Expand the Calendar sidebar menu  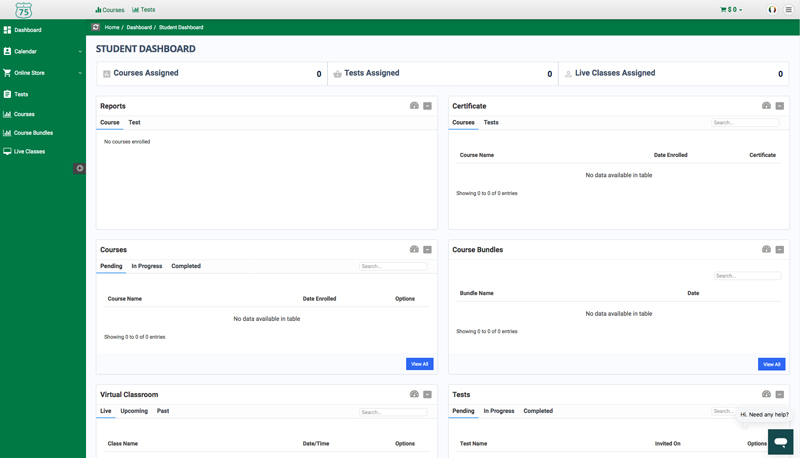79,52
